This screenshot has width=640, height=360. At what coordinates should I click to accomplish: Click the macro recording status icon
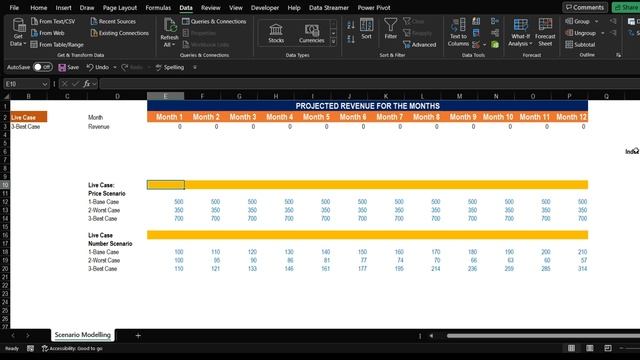(x=30, y=348)
